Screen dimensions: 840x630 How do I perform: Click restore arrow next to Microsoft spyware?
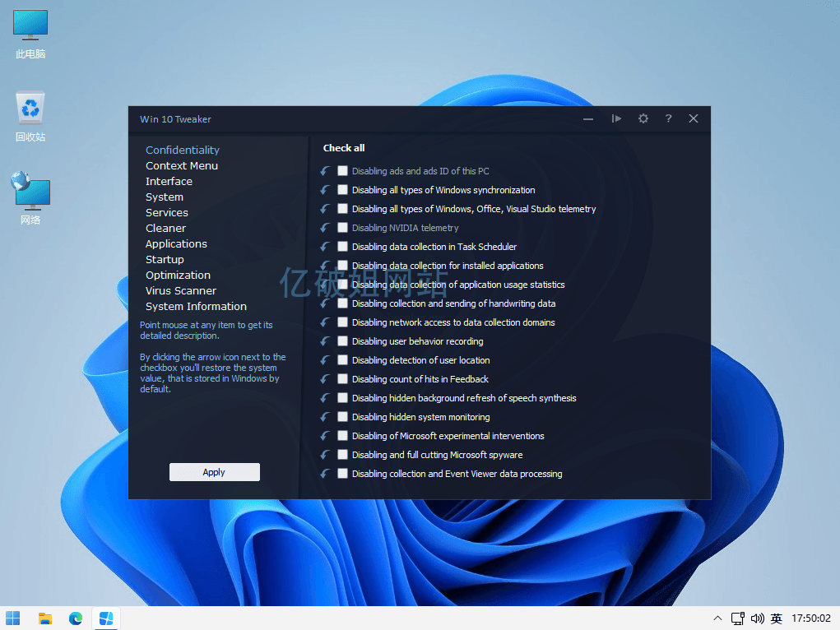(x=325, y=455)
